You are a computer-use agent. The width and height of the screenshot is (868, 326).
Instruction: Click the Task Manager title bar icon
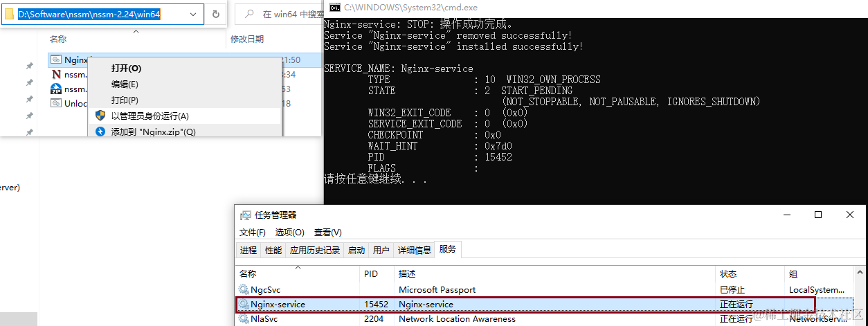[246, 215]
